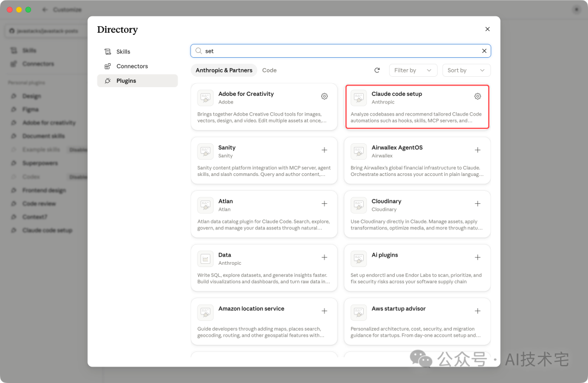The image size is (588, 383).
Task: Switch to the Code tab
Action: coord(269,70)
